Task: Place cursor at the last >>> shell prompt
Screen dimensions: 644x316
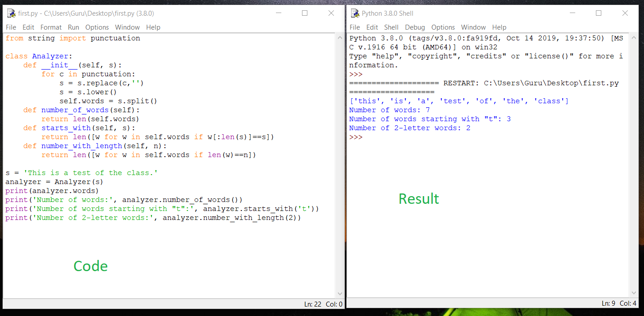Action: click(x=355, y=137)
